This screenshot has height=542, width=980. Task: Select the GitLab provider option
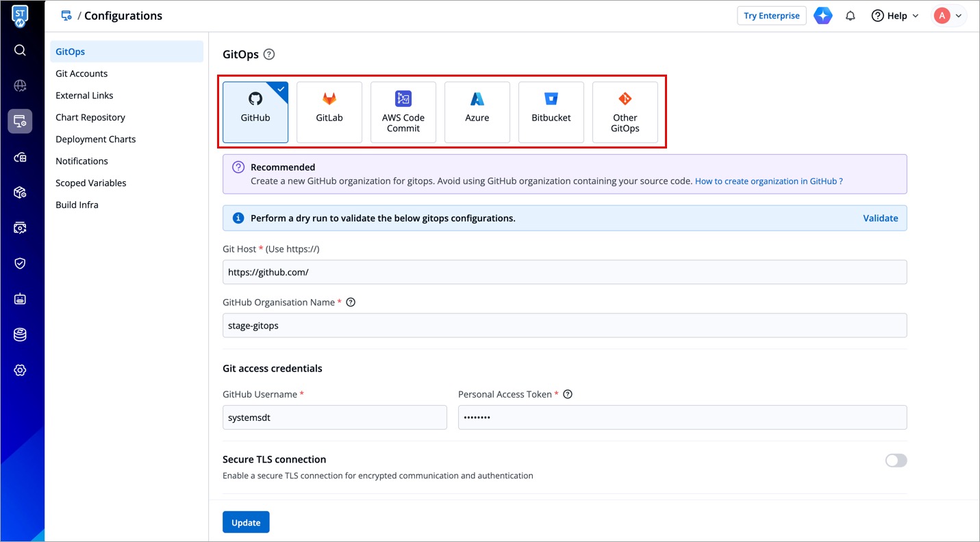point(329,112)
